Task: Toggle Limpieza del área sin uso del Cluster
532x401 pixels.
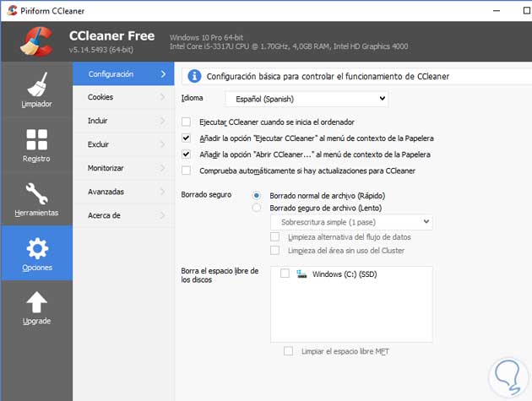Action: click(274, 251)
